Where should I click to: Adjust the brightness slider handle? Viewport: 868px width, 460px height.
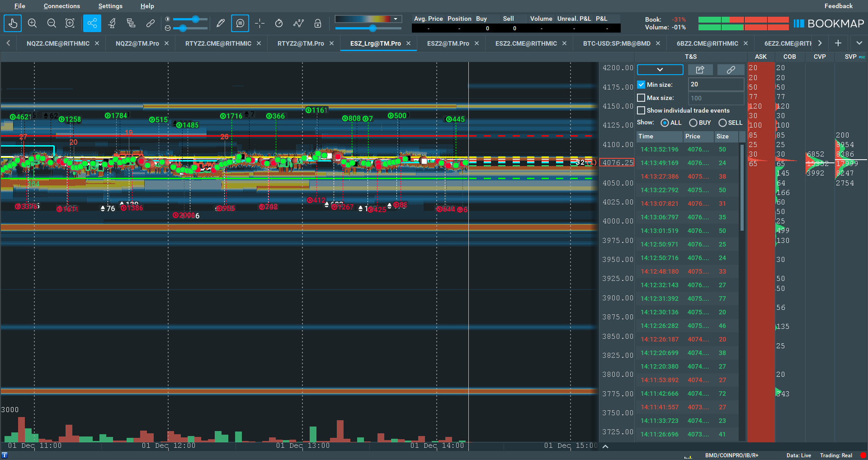[x=195, y=19]
